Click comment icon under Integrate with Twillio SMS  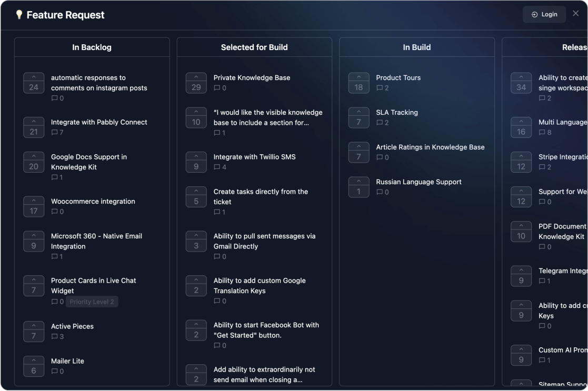coord(217,167)
